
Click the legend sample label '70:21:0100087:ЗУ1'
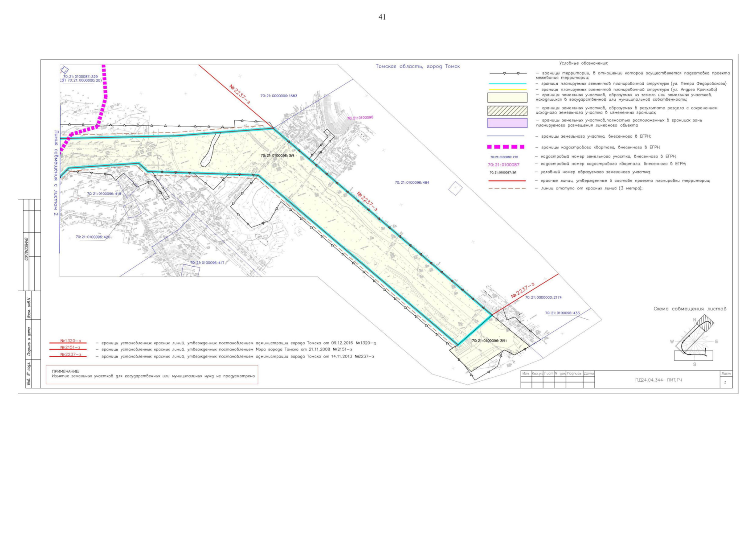pos(503,172)
